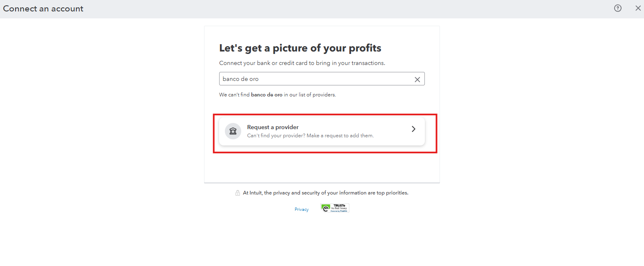Click 'Make a request to add them' description
This screenshot has height=266, width=644.
click(x=340, y=136)
